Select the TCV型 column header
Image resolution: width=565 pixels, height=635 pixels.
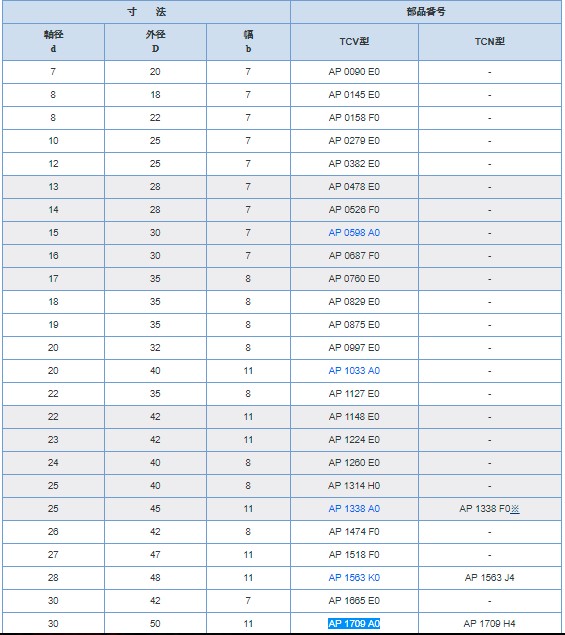(354, 42)
